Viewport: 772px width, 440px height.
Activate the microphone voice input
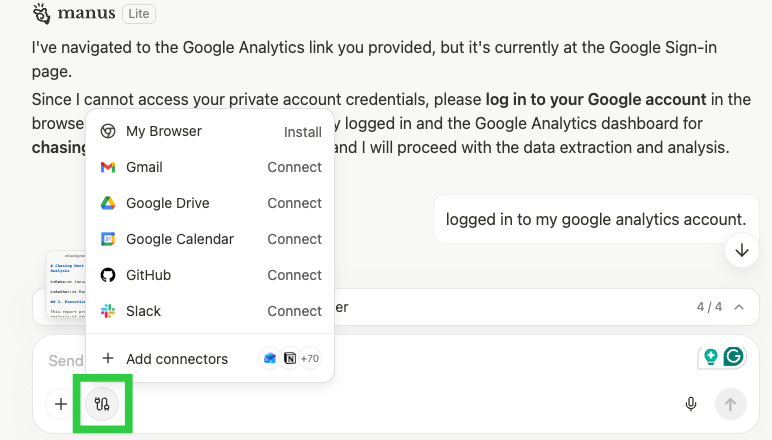(690, 404)
